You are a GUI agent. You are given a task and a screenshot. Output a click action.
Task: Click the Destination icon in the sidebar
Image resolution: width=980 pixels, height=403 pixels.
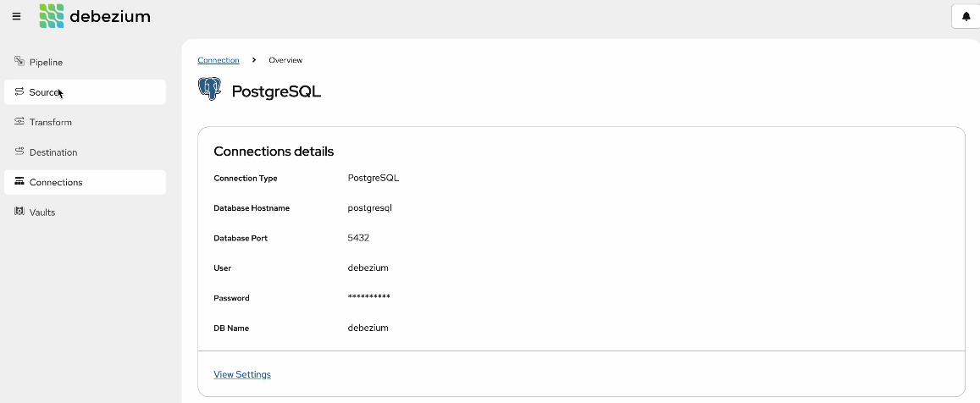[x=19, y=152]
